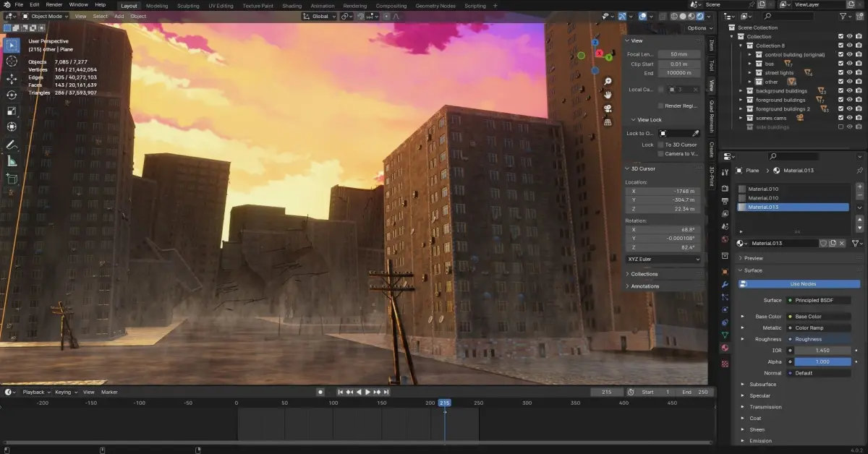Open the Global transform orientation dropdown
868x454 pixels.
(319, 16)
